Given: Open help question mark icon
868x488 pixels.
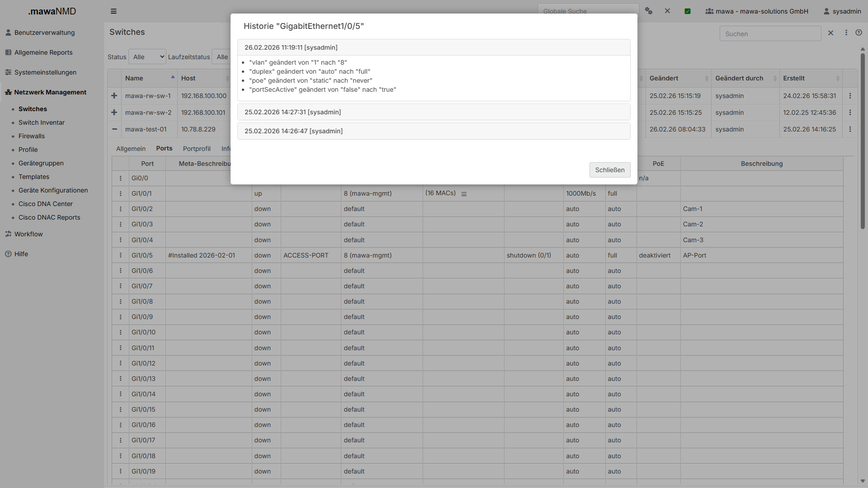Looking at the screenshot, I should (859, 33).
